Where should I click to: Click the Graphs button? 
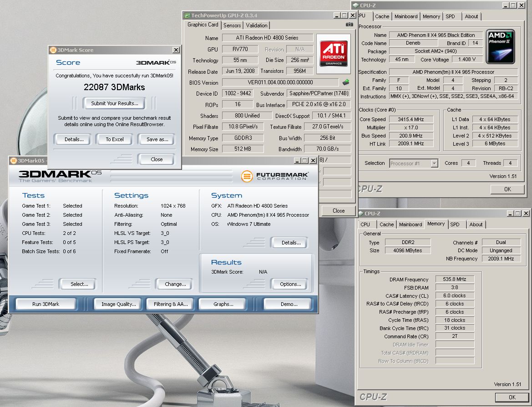point(223,304)
